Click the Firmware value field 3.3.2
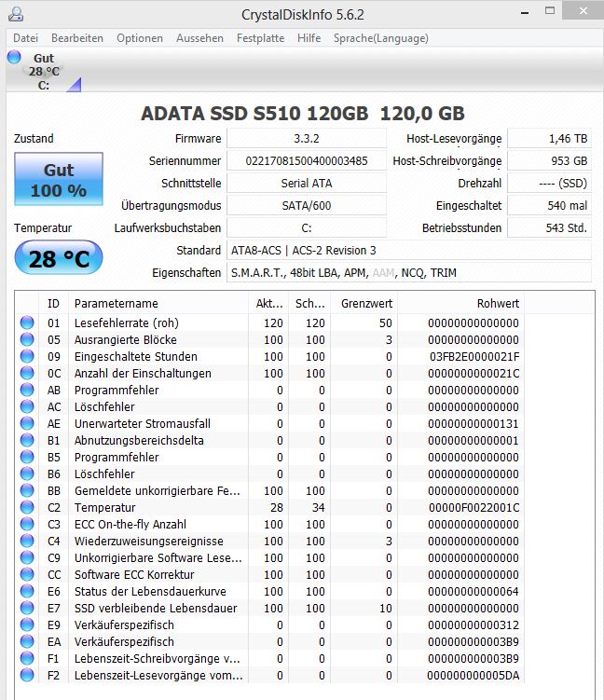The width and height of the screenshot is (604, 700). tap(307, 138)
